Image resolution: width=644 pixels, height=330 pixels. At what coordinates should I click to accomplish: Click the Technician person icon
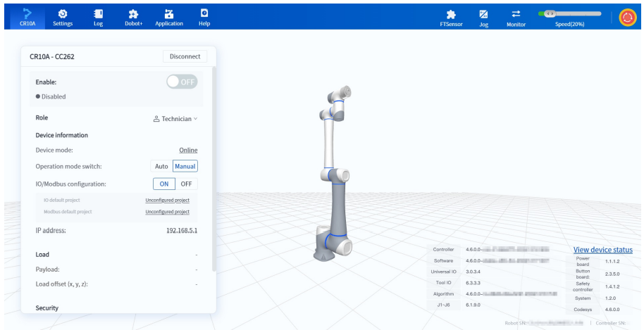(x=156, y=119)
